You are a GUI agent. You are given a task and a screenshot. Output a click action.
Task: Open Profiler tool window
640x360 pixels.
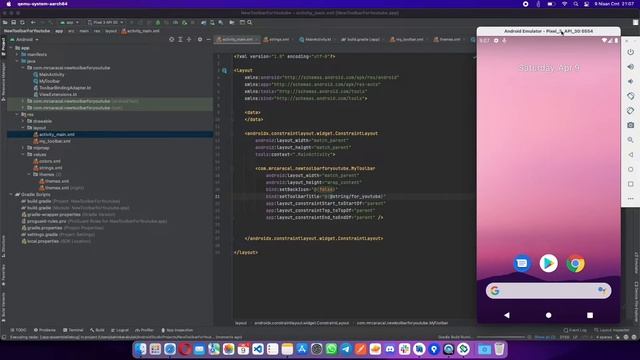tap(144, 330)
